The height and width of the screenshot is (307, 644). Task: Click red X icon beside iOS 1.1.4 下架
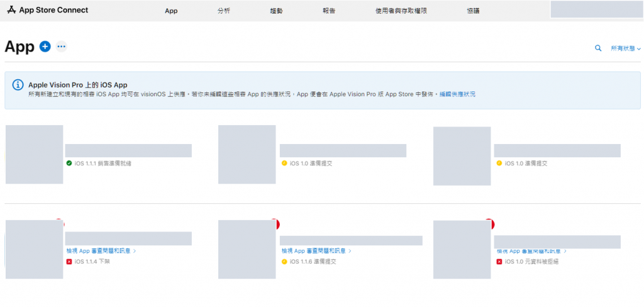click(69, 261)
